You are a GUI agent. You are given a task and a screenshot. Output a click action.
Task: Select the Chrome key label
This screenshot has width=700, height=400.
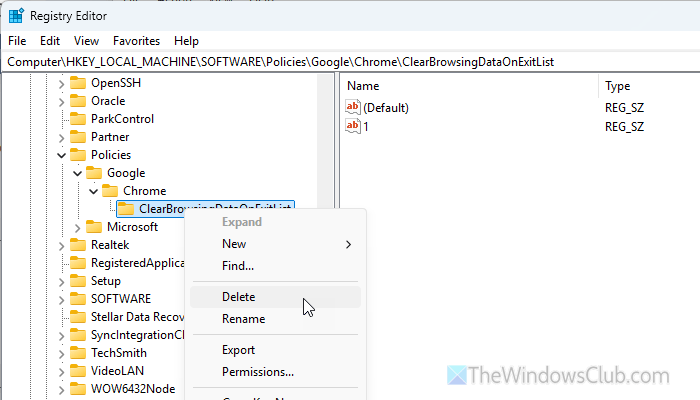(x=145, y=191)
